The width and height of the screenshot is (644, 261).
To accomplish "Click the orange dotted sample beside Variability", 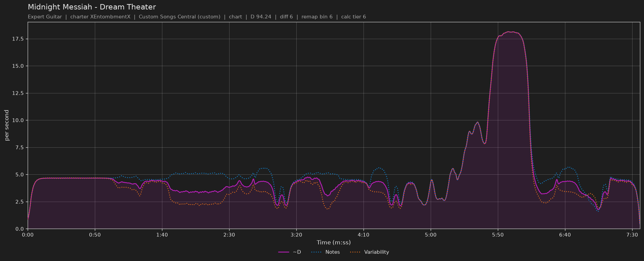I will click(x=355, y=252).
